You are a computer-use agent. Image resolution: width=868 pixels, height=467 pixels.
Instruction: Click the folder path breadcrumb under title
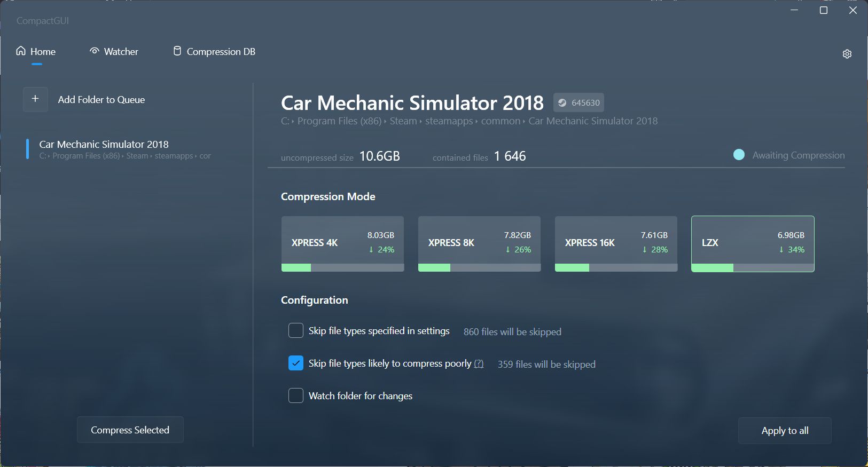pos(469,121)
